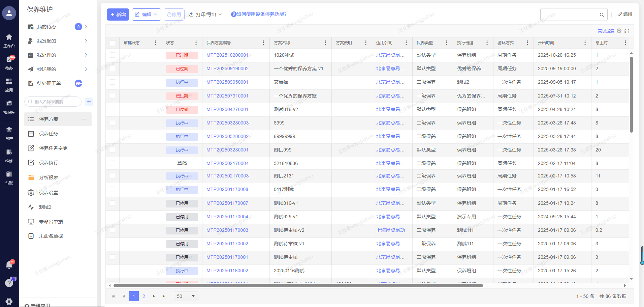644x307 pixels.
Task: Select checkbox for row MTP202509050001
Action: (x=112, y=82)
